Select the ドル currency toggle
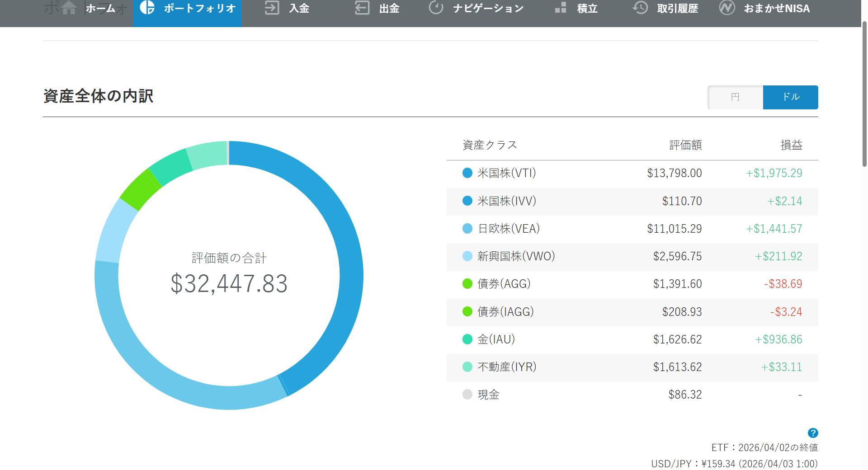Viewport: 868px width, 470px height. [x=790, y=97]
